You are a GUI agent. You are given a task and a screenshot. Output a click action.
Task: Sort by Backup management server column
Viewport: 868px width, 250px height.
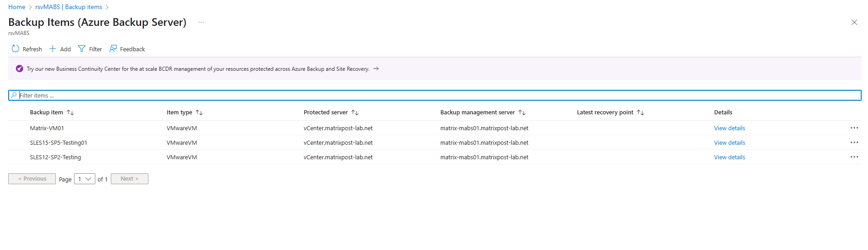(522, 113)
